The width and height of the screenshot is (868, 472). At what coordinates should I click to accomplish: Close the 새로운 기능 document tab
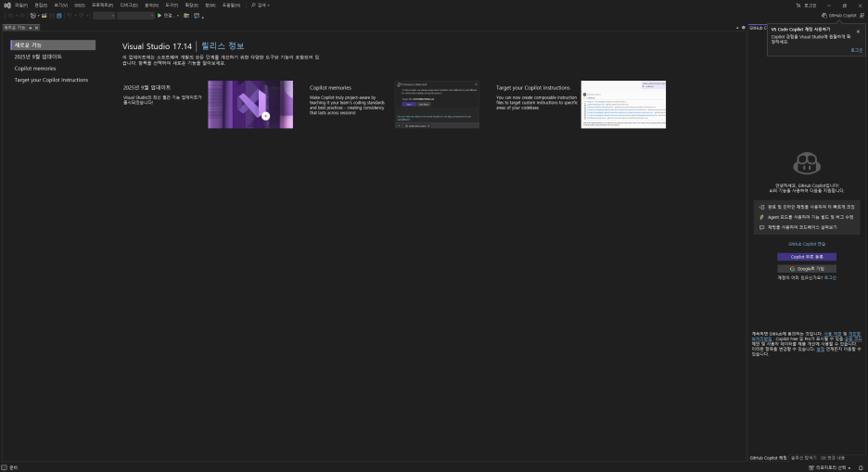point(36,28)
